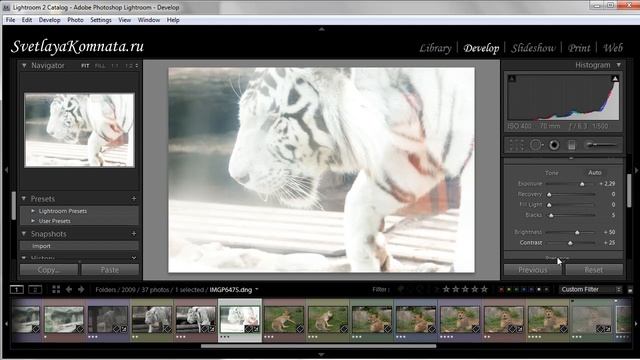Set Navigator zoom to FIT
Viewport: 640px width, 360px height.
[x=85, y=66]
